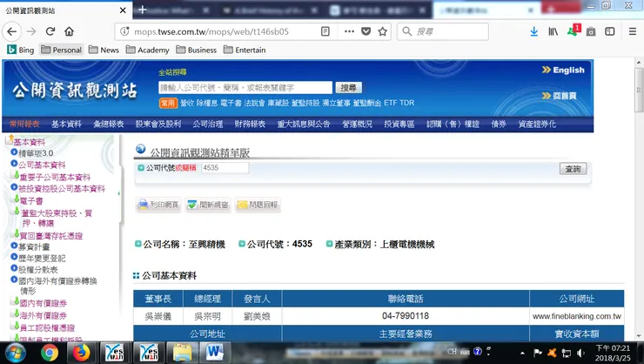Open the Personal bookmarks folder
Image resolution: width=644 pixels, height=364 pixels.
point(62,50)
